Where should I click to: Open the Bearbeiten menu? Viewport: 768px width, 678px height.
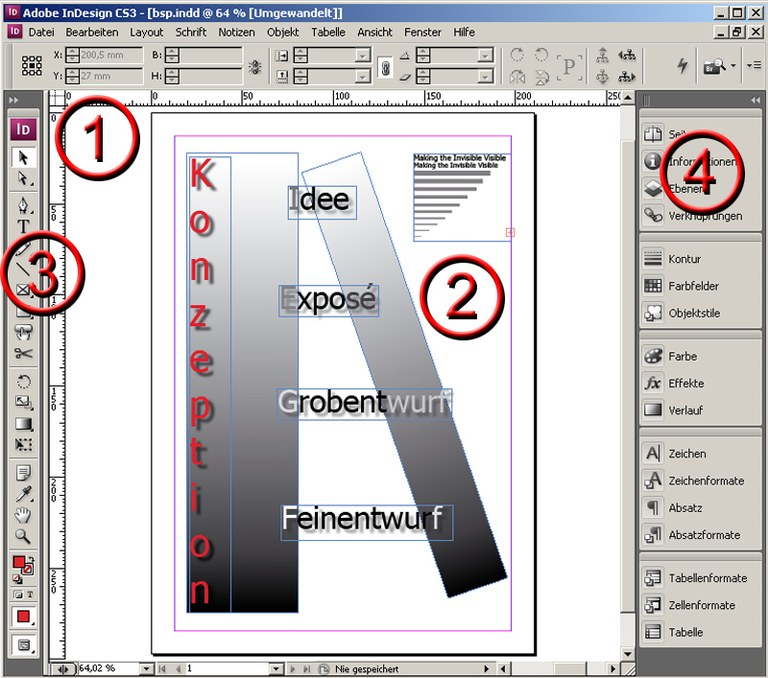(x=92, y=32)
